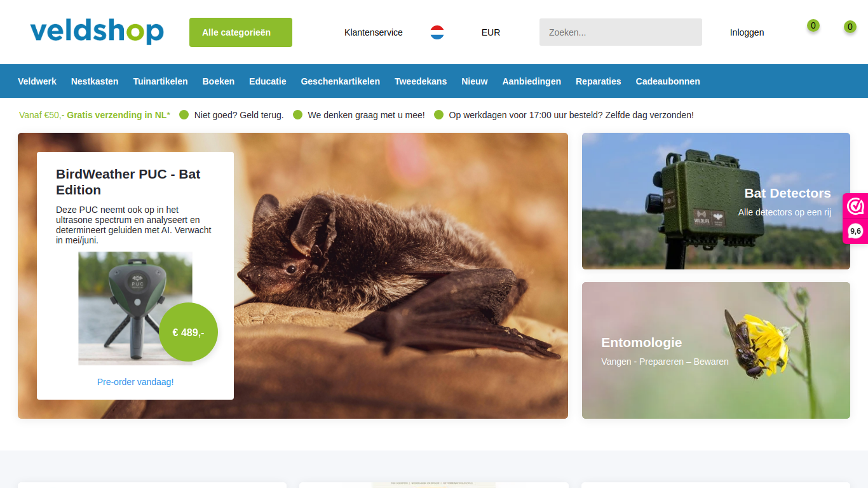Image resolution: width=868 pixels, height=488 pixels.
Task: Open the Entomologie banner heading
Action: click(x=642, y=342)
